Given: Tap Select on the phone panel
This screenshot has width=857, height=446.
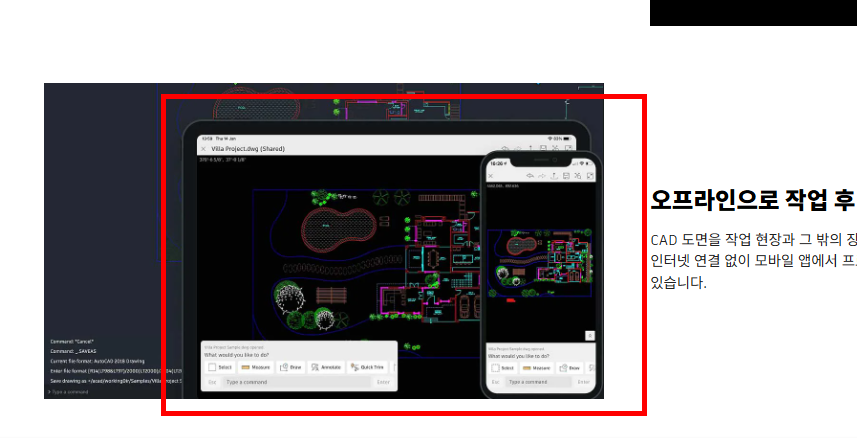Looking at the screenshot, I should click(502, 368).
